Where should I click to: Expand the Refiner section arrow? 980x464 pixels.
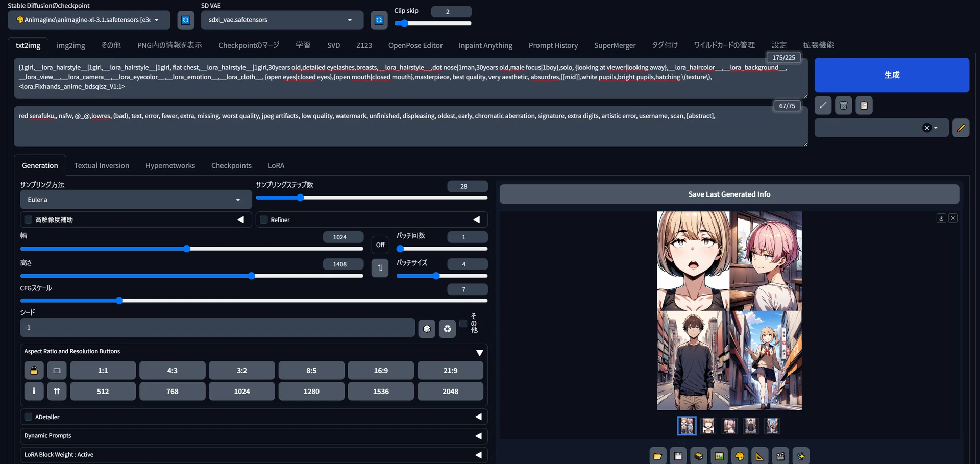[x=477, y=219]
